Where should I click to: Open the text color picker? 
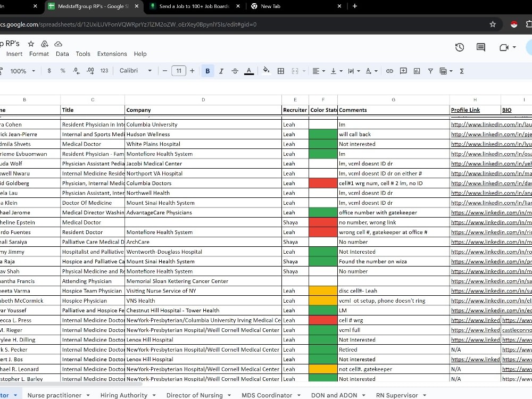pyautogui.click(x=248, y=71)
